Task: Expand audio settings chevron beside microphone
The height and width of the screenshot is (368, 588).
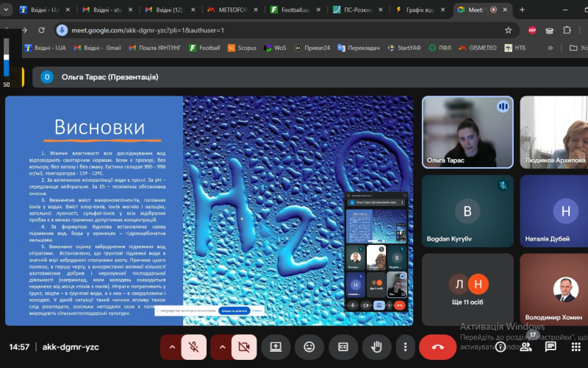Action: click(172, 347)
